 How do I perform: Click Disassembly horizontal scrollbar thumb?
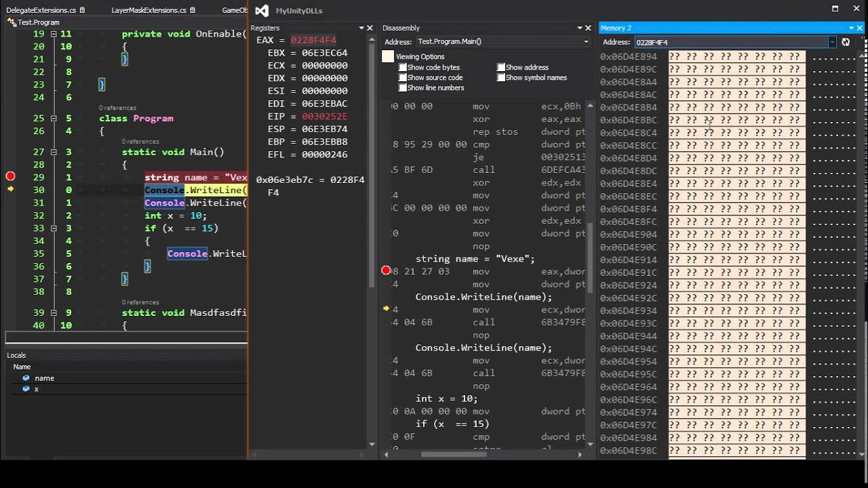(x=454, y=454)
